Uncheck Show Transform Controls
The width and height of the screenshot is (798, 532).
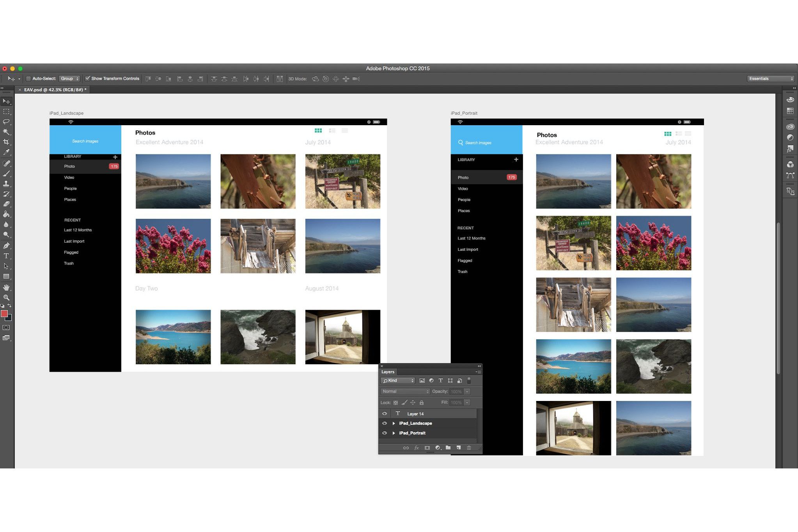click(x=88, y=78)
